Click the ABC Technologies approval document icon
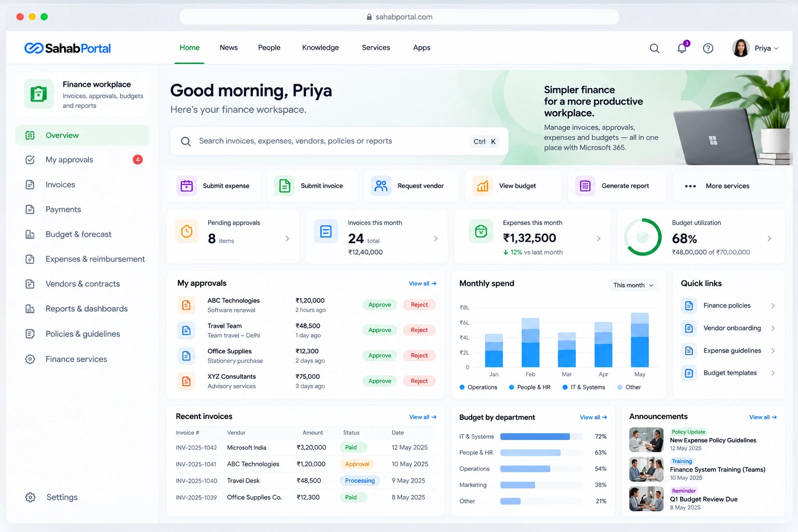The height and width of the screenshot is (532, 798). tap(186, 305)
